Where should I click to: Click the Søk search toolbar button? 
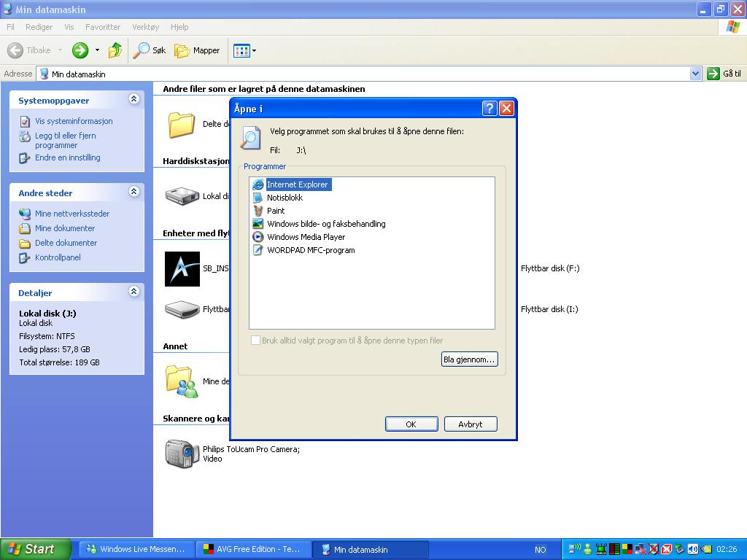click(x=150, y=50)
